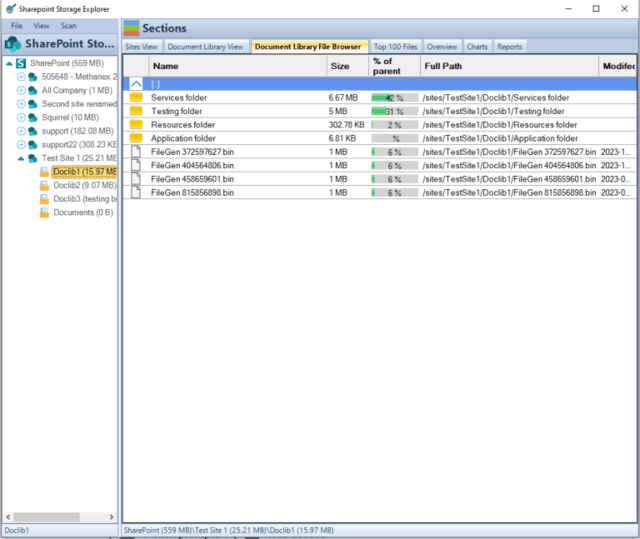Open the Scan menu

click(68, 25)
